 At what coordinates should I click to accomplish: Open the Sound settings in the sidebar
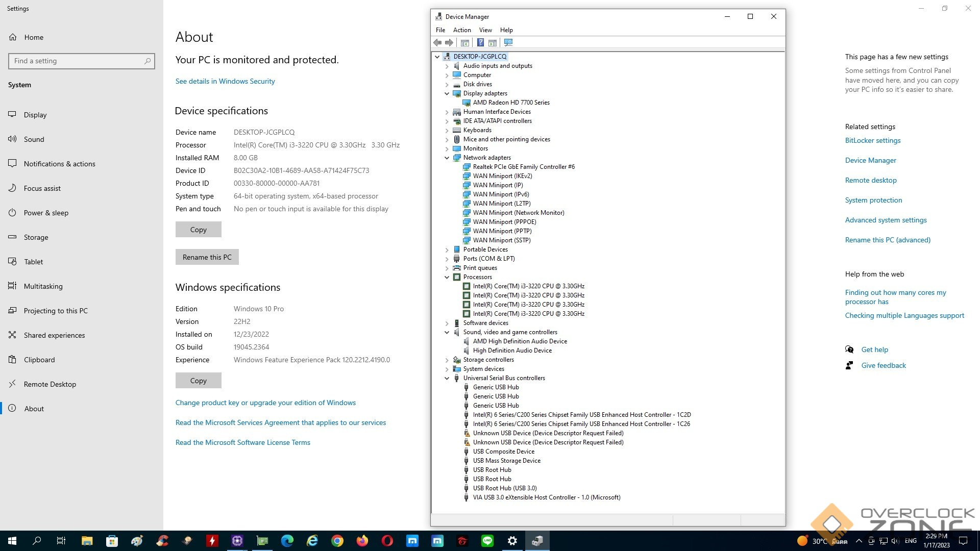pos(34,139)
